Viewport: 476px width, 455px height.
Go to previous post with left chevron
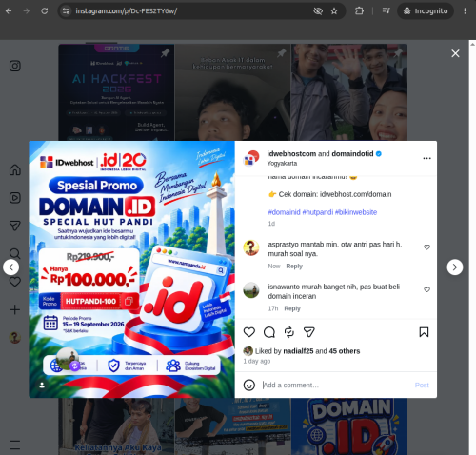click(x=11, y=267)
